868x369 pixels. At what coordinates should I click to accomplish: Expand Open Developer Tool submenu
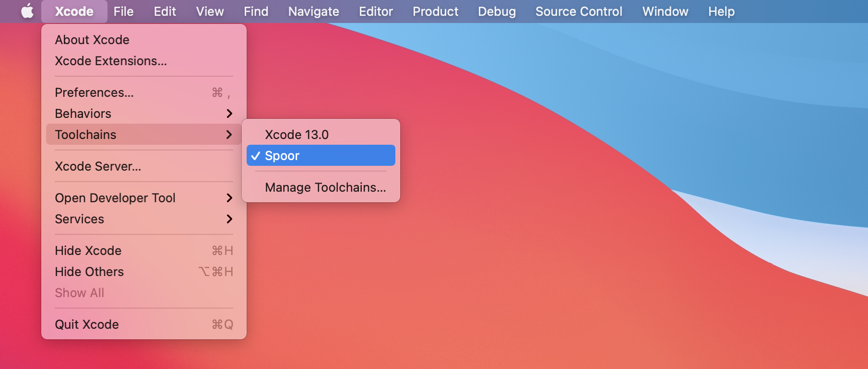[144, 198]
